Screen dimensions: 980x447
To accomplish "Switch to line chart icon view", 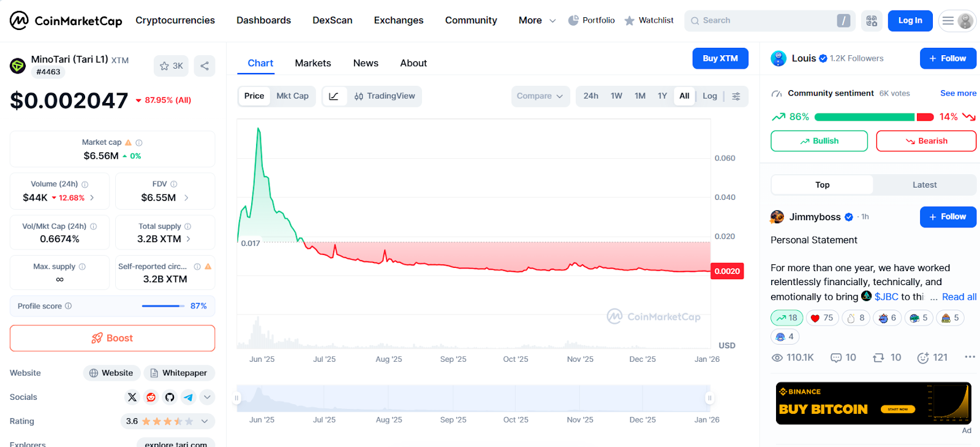I will point(334,96).
